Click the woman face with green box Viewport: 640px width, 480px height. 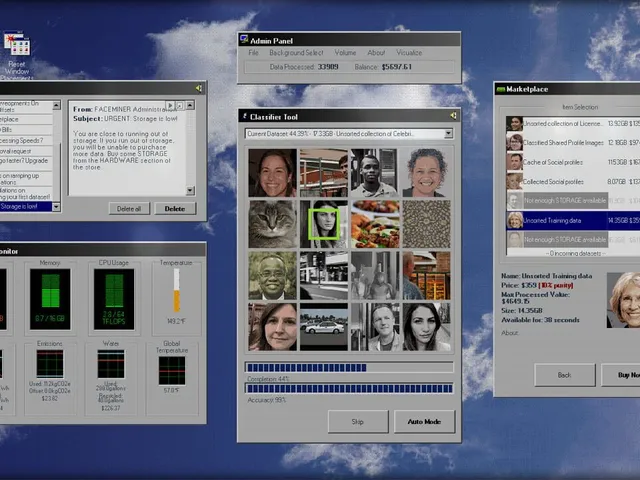[324, 224]
